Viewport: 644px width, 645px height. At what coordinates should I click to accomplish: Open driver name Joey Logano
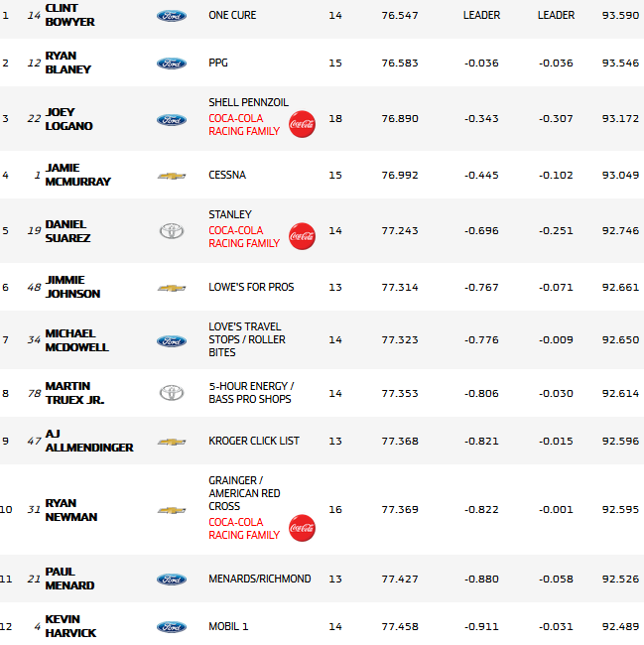[67, 119]
